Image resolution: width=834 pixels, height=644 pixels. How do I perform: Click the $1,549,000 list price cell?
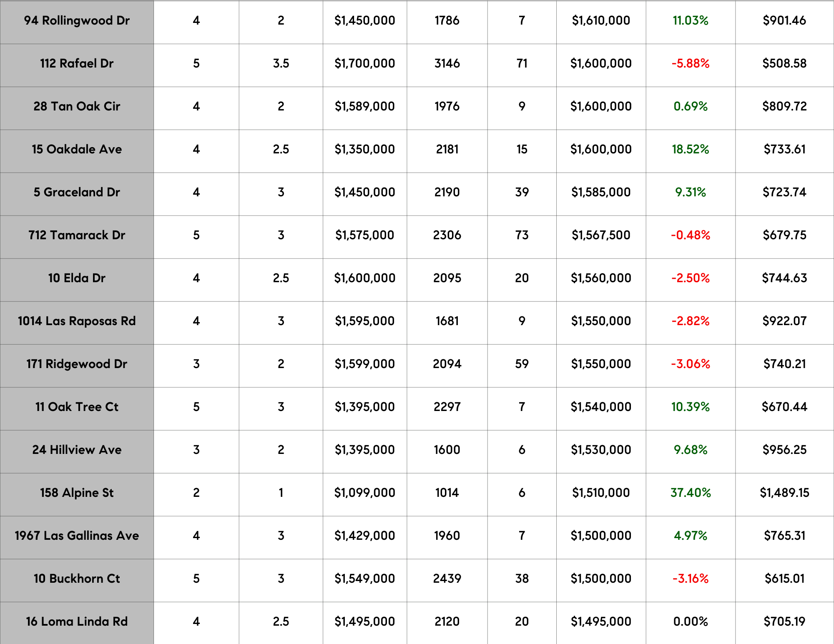coord(364,579)
